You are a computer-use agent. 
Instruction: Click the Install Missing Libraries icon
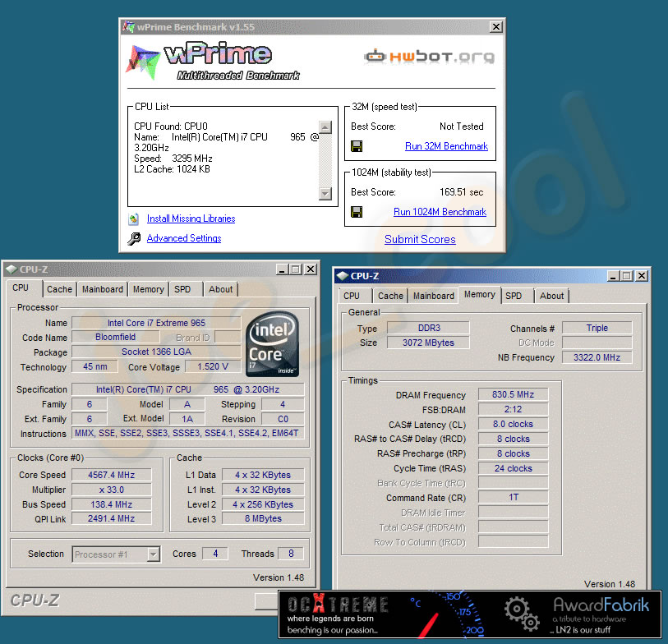point(133,219)
